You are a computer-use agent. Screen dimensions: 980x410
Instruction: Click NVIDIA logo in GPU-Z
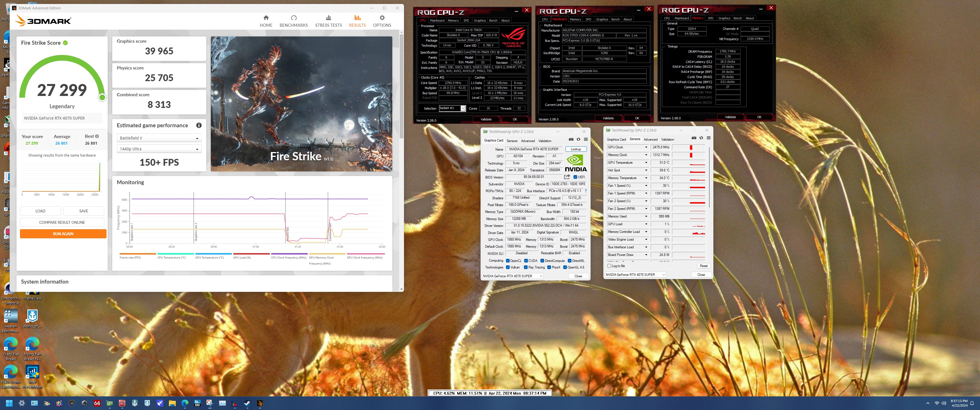(x=575, y=163)
